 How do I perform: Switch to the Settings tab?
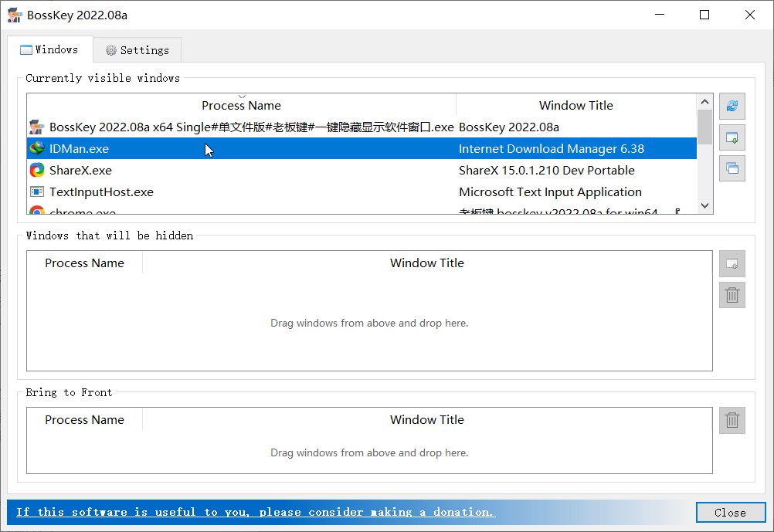[x=137, y=50]
